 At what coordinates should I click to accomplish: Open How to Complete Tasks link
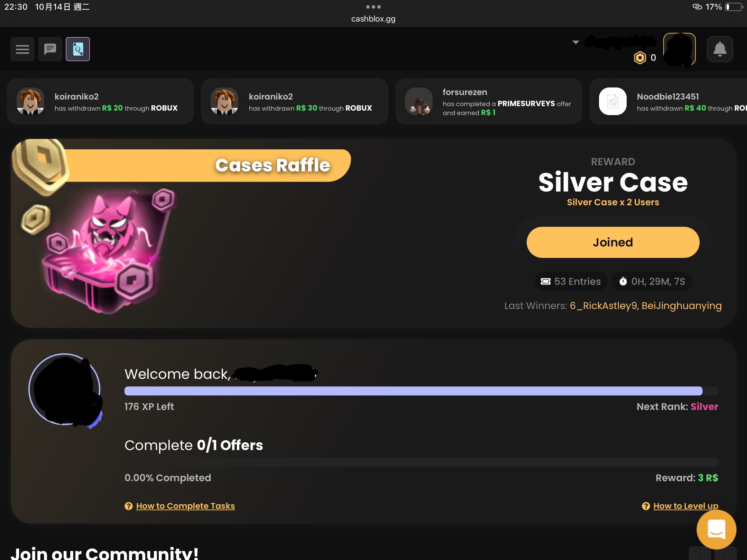pos(185,506)
